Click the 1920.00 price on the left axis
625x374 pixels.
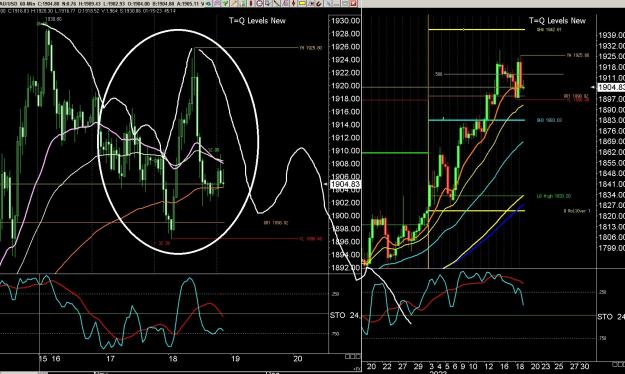coord(345,86)
